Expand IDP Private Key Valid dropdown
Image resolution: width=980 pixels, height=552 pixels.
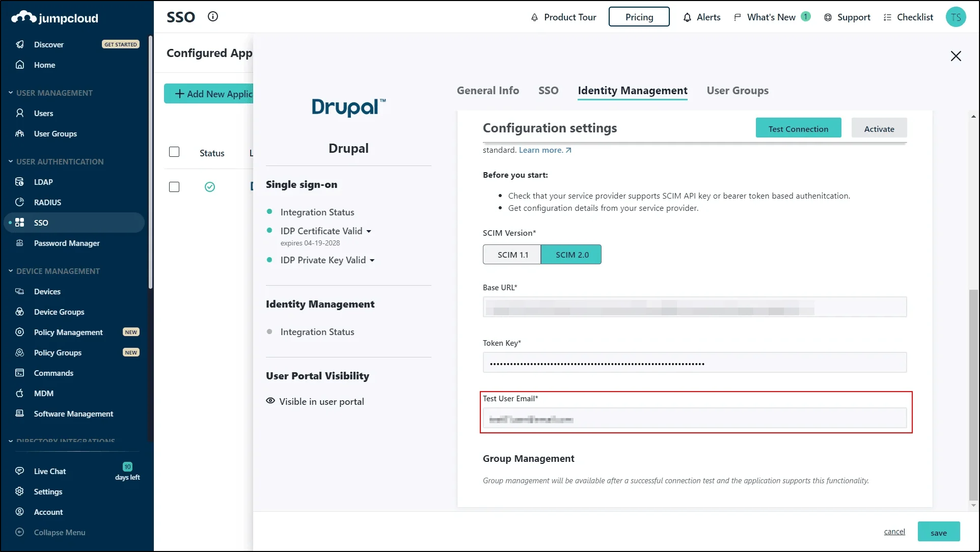tap(372, 261)
